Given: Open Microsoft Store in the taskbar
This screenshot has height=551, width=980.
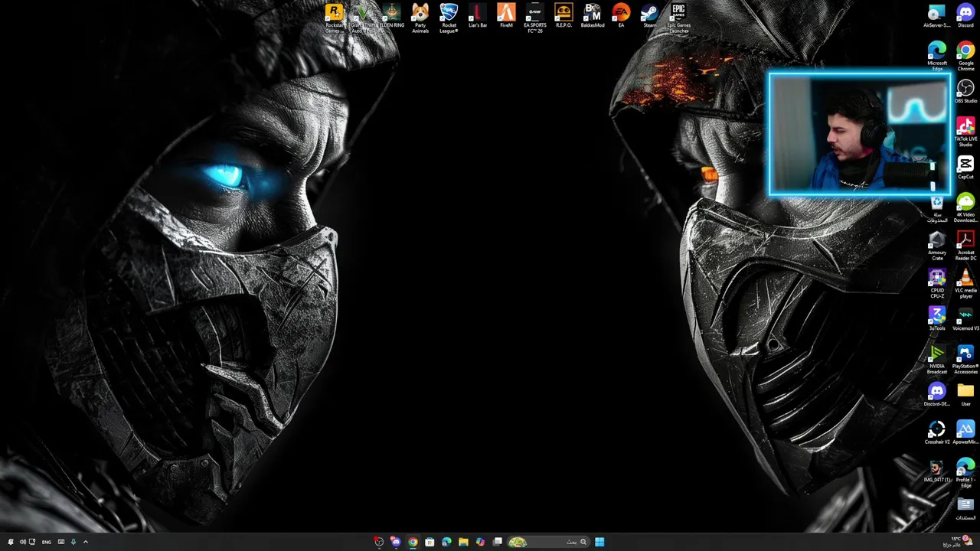Looking at the screenshot, I should point(430,542).
